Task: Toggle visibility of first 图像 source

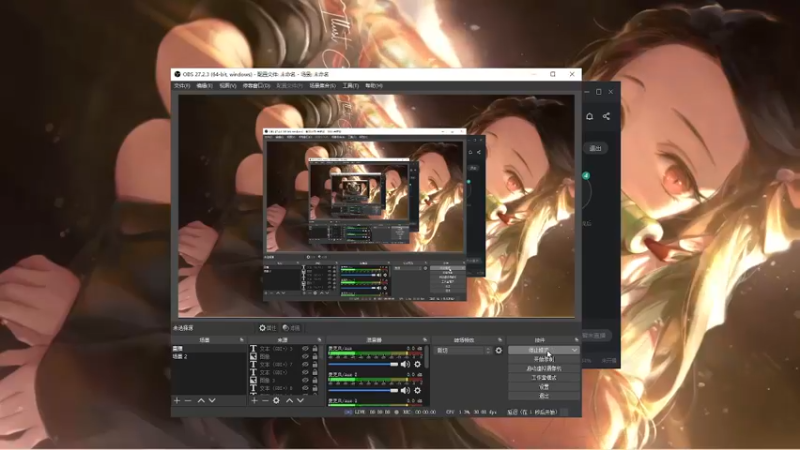Action: (305, 357)
